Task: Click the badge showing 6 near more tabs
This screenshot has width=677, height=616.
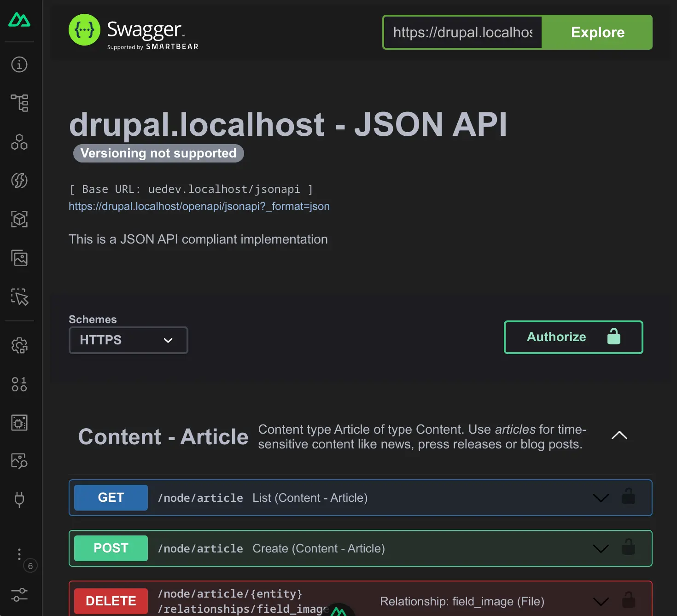Action: [30, 566]
